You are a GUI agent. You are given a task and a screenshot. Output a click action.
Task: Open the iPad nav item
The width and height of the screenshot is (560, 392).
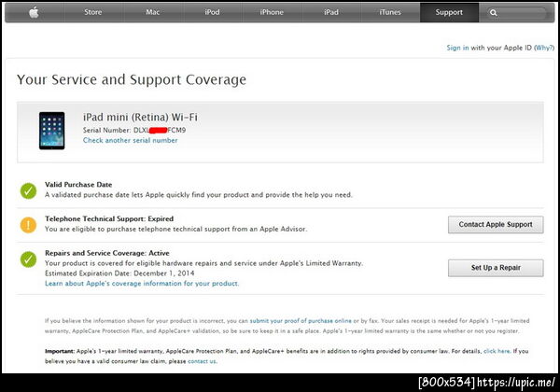point(331,12)
